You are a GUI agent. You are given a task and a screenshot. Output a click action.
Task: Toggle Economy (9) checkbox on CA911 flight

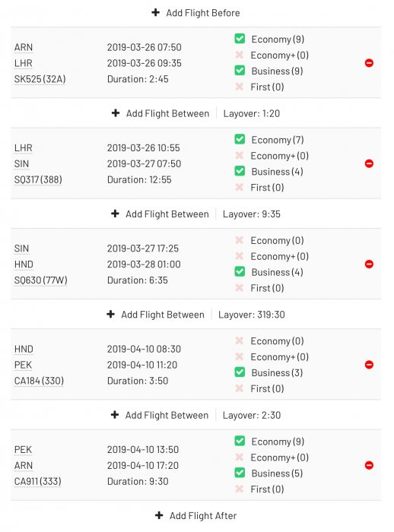240,441
